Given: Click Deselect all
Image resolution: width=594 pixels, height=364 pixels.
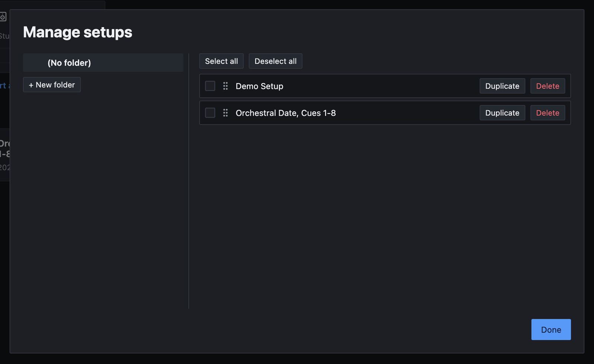Looking at the screenshot, I should [275, 61].
